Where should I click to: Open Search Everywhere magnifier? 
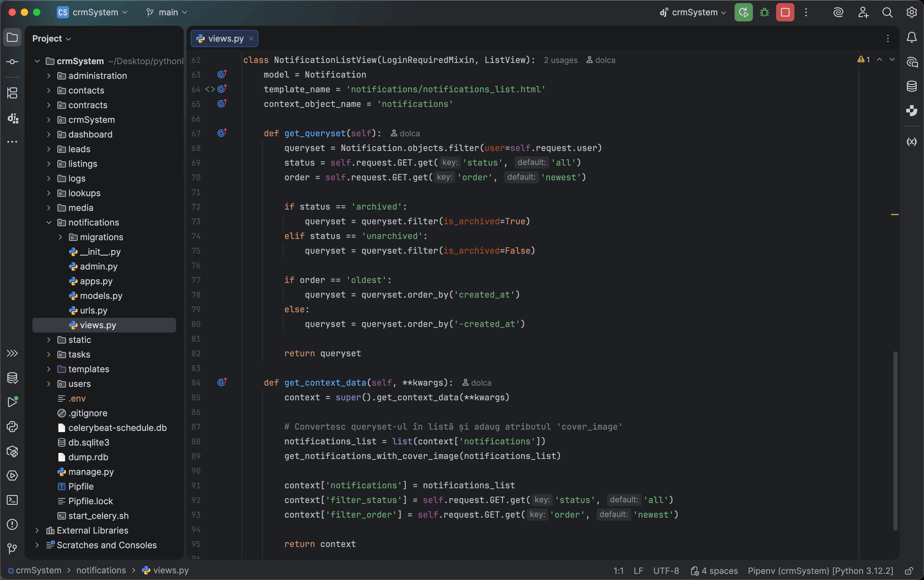point(887,12)
